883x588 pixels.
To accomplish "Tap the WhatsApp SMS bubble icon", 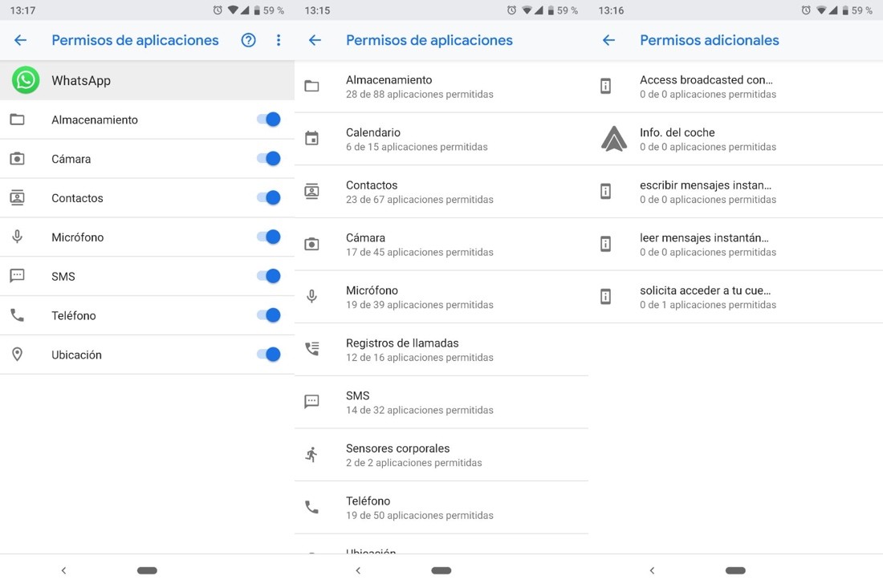I will click(x=18, y=276).
